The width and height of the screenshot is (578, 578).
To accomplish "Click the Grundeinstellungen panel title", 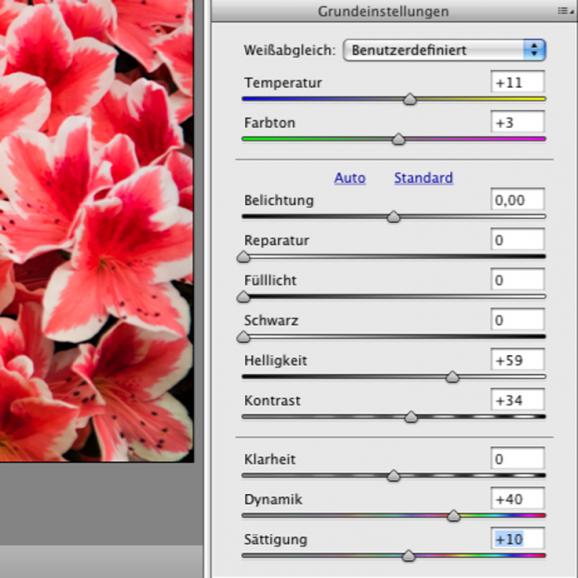I will [x=383, y=11].
